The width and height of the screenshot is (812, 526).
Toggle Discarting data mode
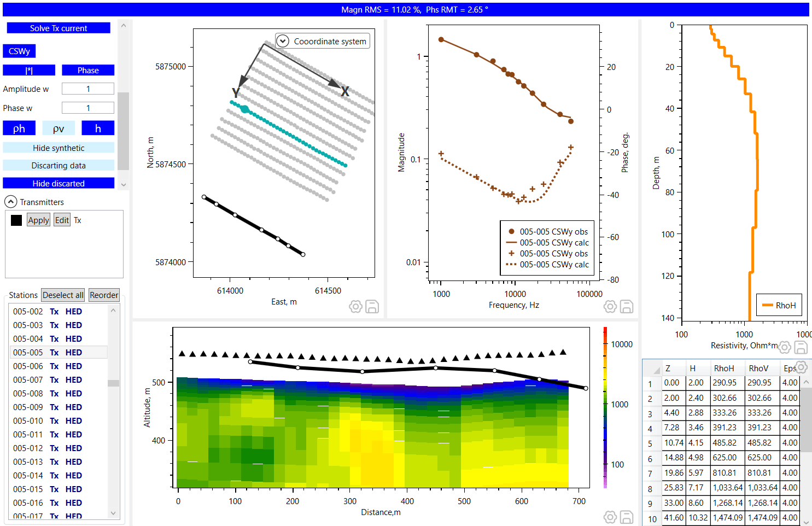point(59,165)
